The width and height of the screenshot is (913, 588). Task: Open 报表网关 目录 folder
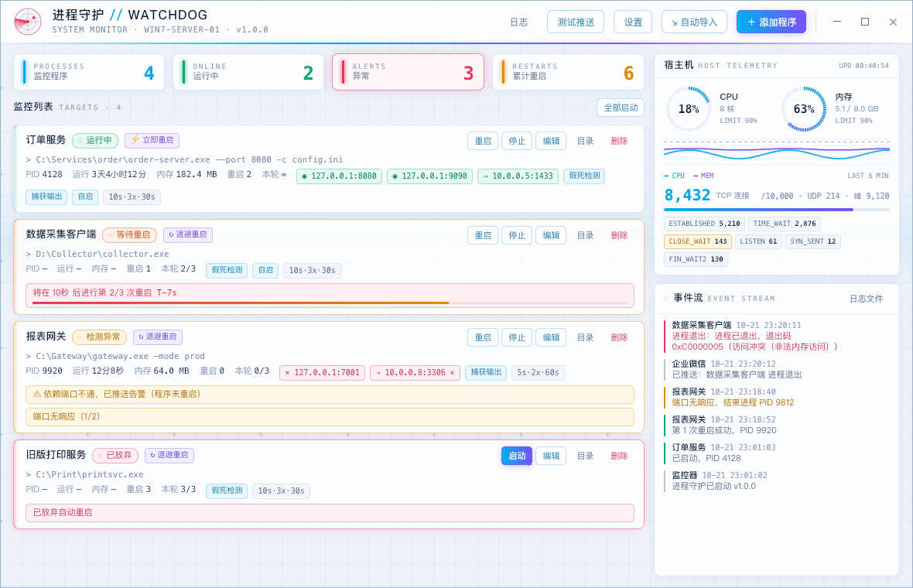click(585, 337)
